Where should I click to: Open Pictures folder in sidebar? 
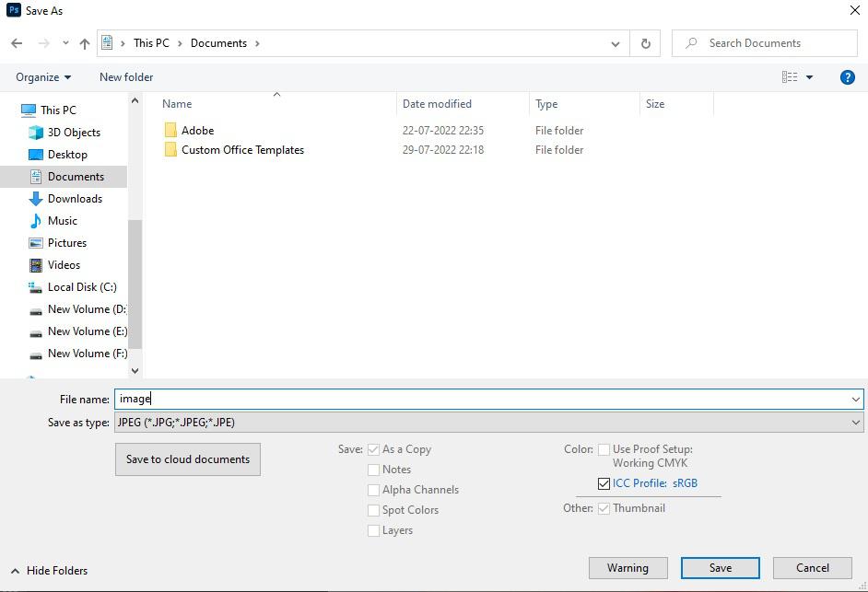click(x=57, y=243)
